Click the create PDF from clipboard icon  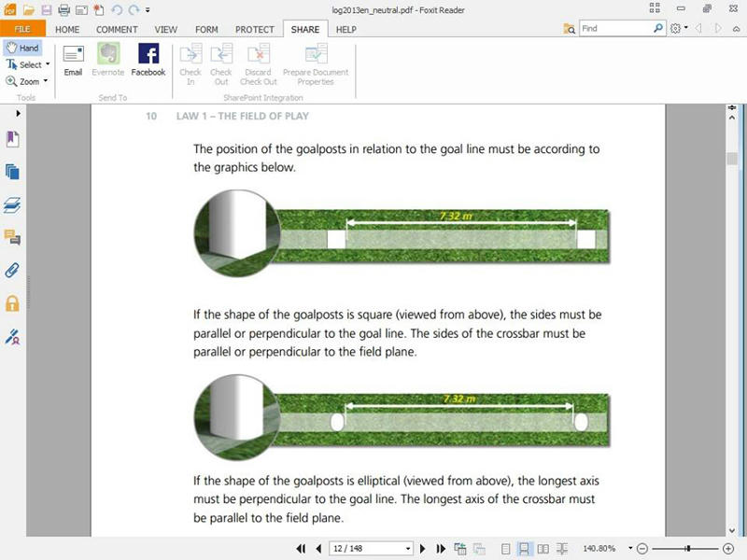[x=99, y=9]
